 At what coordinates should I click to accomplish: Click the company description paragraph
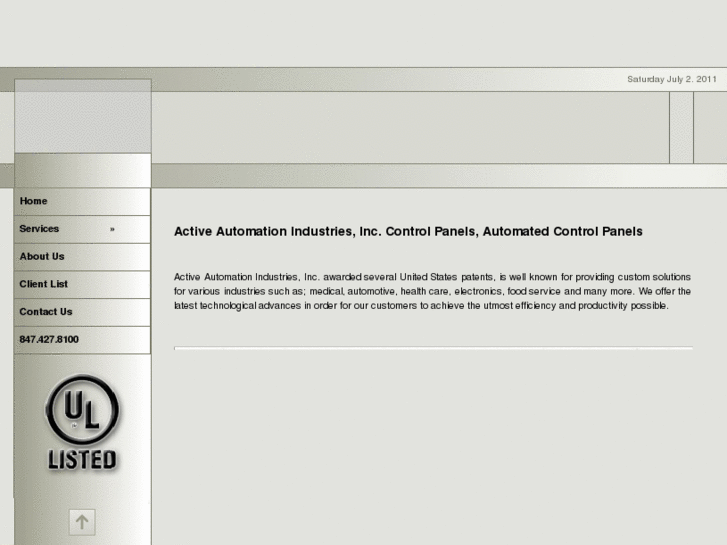pos(432,291)
